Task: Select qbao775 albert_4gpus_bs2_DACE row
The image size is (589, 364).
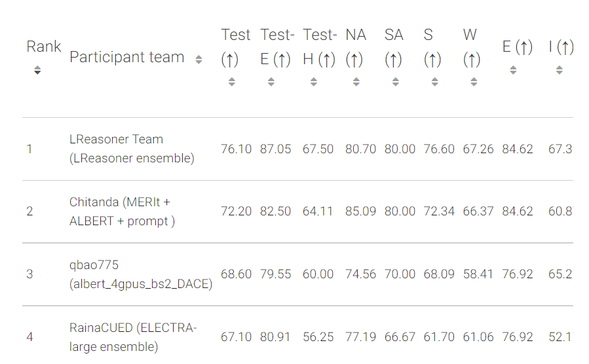Action: 140,274
